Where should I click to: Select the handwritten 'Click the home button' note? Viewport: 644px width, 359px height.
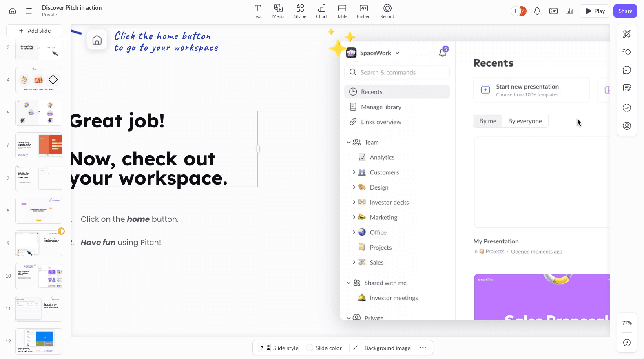166,42
